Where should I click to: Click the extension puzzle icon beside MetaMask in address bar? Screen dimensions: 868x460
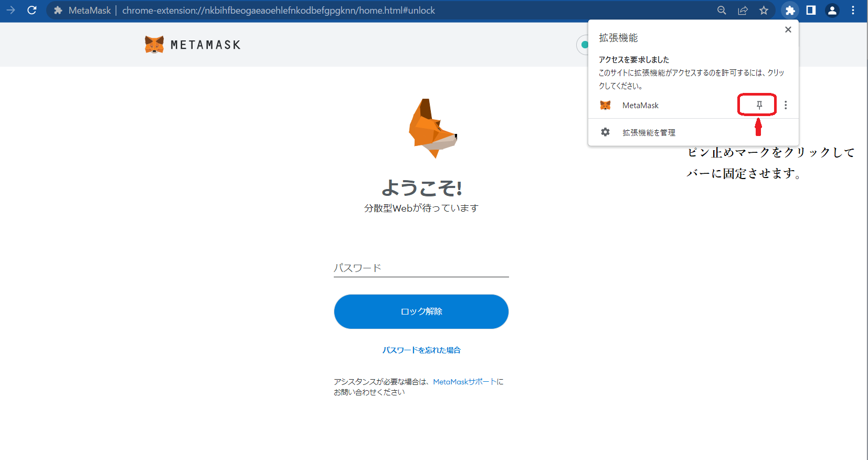58,11
